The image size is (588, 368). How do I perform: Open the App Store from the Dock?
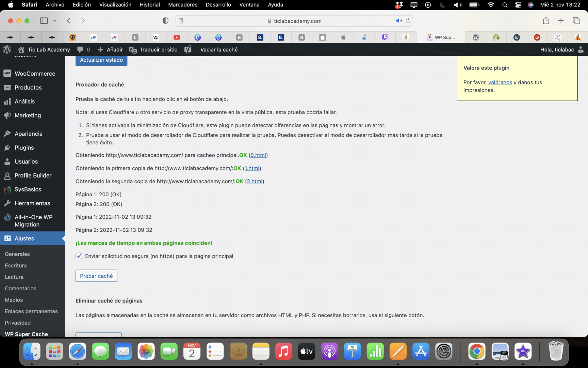click(421, 351)
